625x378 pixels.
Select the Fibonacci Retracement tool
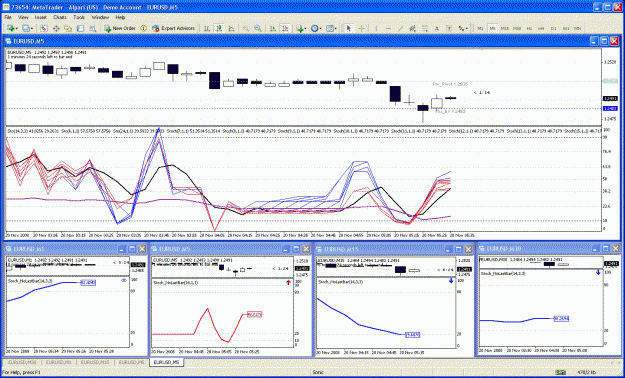(x=425, y=28)
